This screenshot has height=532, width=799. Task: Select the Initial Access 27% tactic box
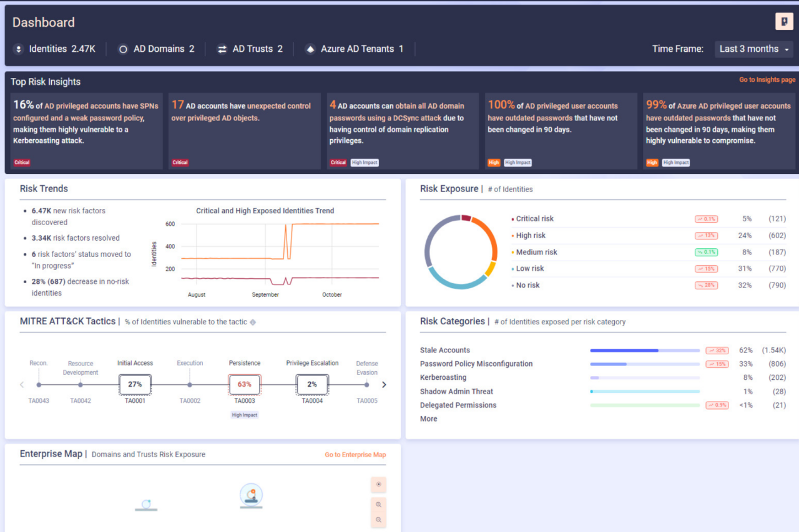point(135,384)
